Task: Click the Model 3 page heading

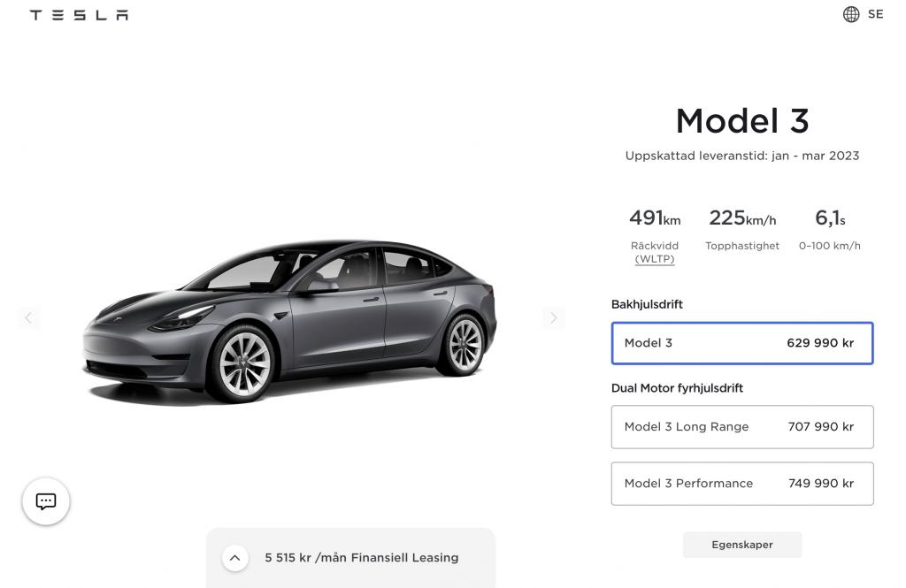Action: (x=741, y=121)
